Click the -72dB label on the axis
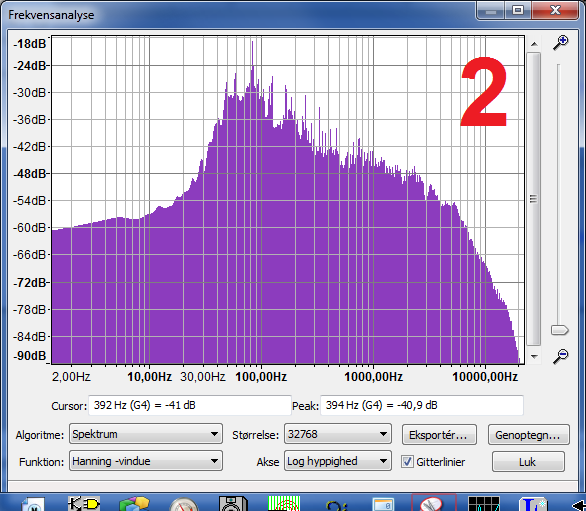The height and width of the screenshot is (511, 586). (30, 283)
